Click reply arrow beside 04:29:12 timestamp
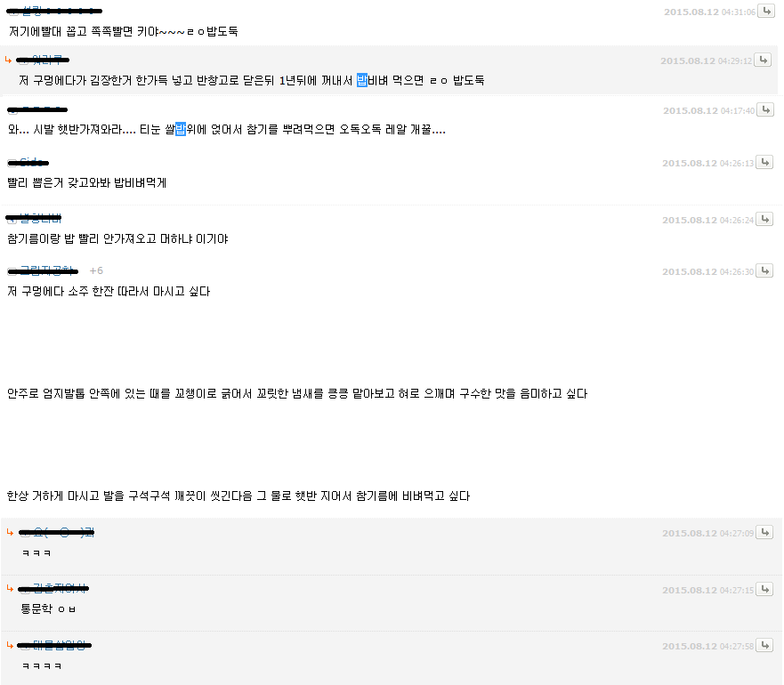784x685 pixels. (763, 60)
